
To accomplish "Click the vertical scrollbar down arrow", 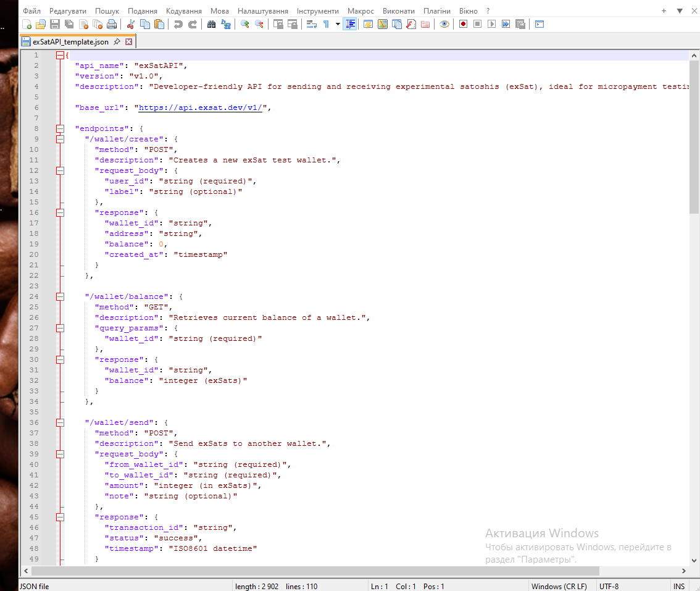I will click(694, 561).
